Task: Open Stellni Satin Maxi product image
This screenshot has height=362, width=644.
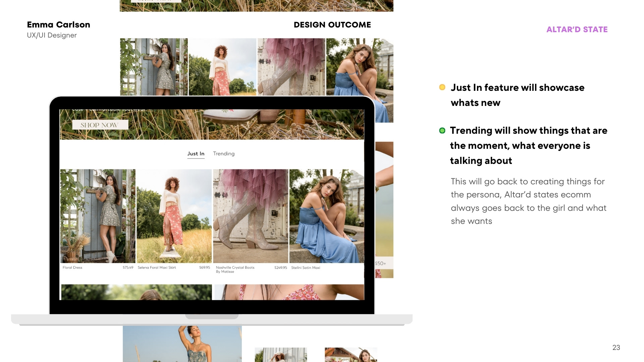Action: [326, 216]
